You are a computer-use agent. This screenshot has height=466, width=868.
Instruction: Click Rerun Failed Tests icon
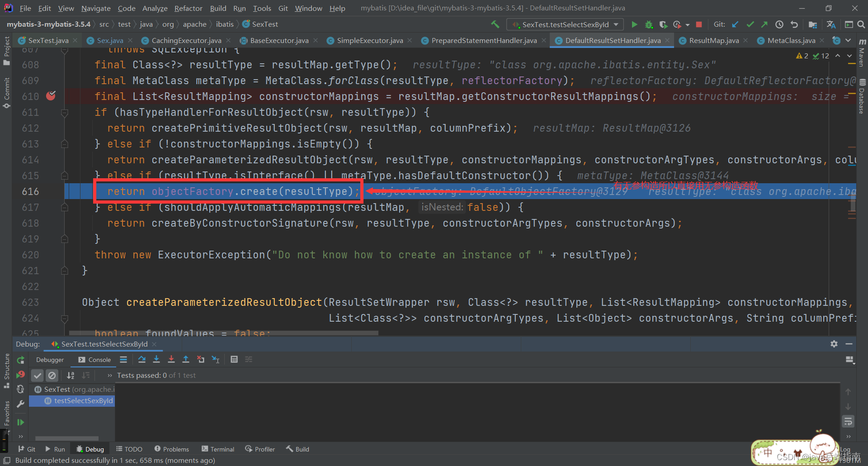tap(21, 375)
